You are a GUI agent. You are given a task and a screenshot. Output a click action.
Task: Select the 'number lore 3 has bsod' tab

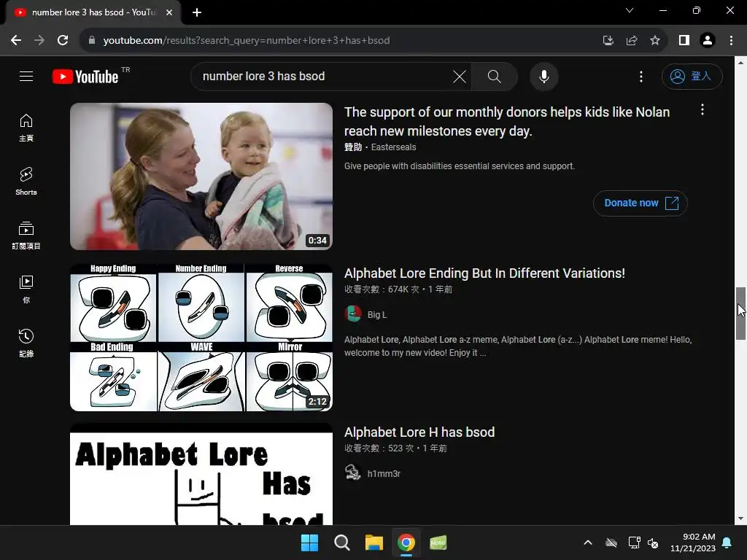tap(93, 12)
